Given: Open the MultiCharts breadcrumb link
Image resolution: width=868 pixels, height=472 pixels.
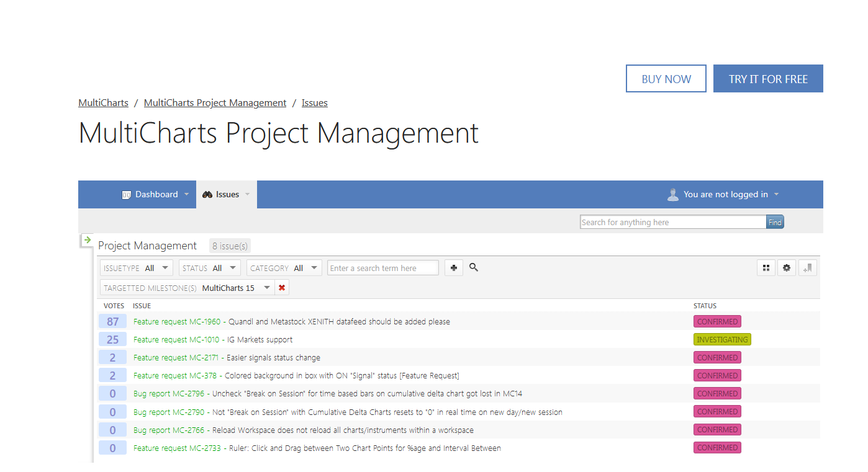Looking at the screenshot, I should pyautogui.click(x=103, y=103).
